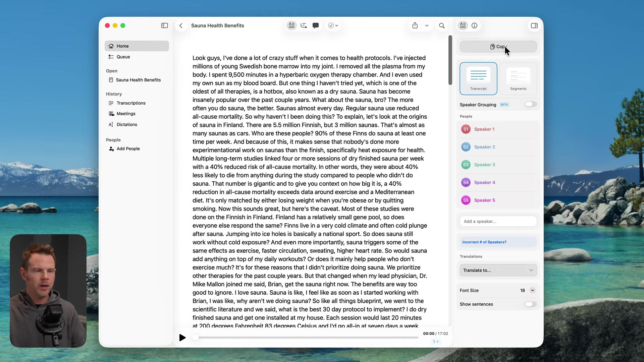This screenshot has width=644, height=362.
Task: Click the S4 speaker avatar
Action: coord(466,182)
